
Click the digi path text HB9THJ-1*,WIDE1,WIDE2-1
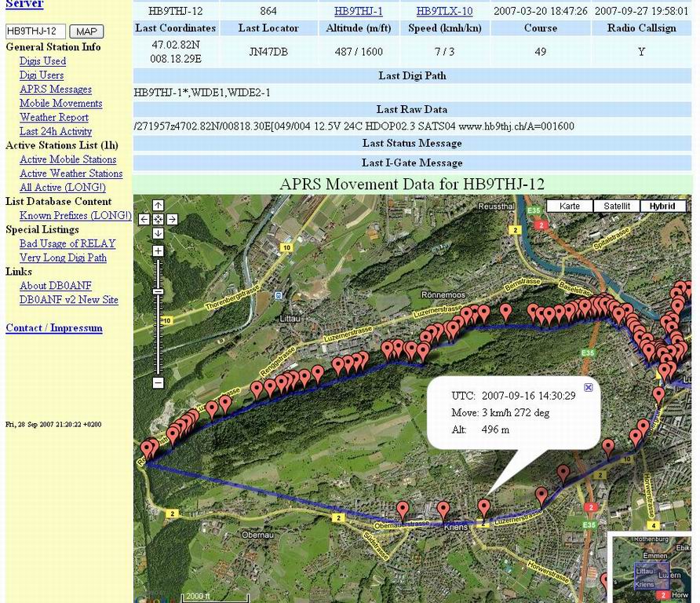(202, 93)
